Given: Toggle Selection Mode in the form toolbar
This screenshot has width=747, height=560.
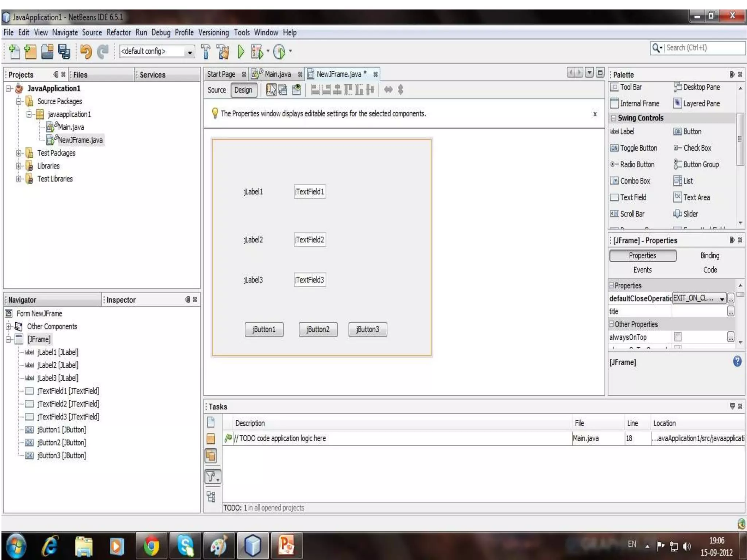Looking at the screenshot, I should [x=271, y=90].
